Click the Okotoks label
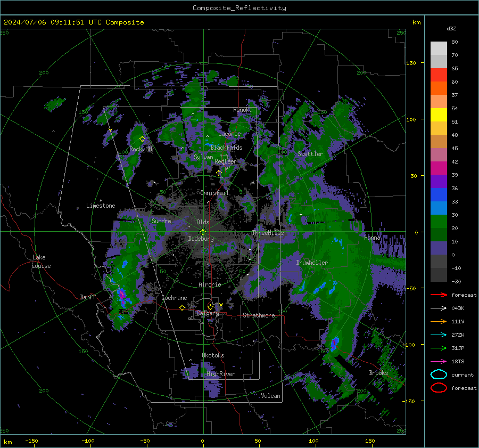 (x=213, y=355)
